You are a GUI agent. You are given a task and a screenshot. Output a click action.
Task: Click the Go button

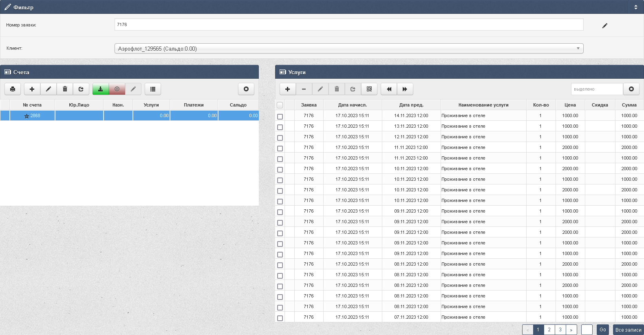pos(603,330)
